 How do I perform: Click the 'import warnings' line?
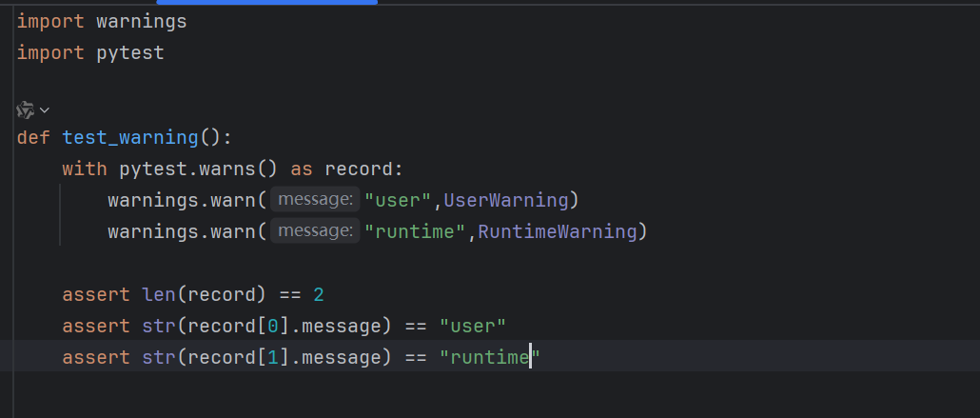[102, 22]
